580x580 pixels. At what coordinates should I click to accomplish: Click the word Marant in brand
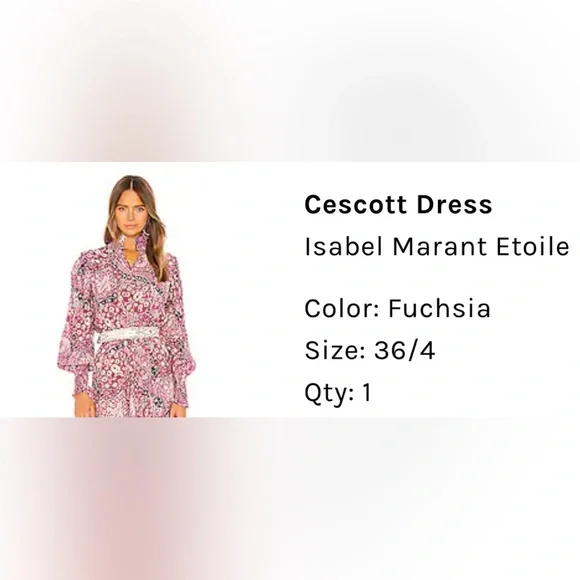click(x=439, y=246)
